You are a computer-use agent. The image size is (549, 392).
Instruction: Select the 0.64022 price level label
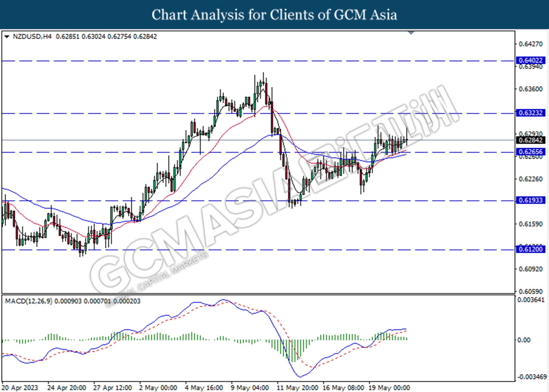pos(530,60)
